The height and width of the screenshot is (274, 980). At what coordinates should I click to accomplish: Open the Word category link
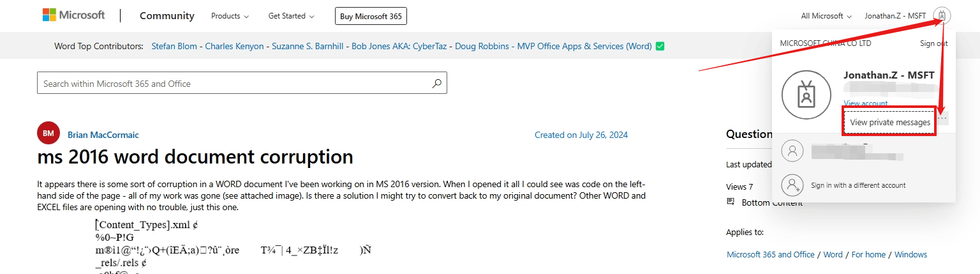(x=833, y=254)
